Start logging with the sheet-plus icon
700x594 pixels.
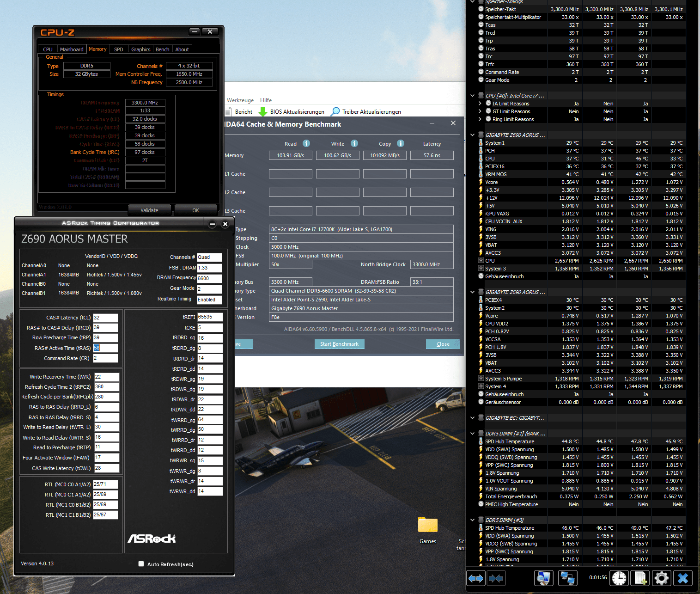[640, 578]
